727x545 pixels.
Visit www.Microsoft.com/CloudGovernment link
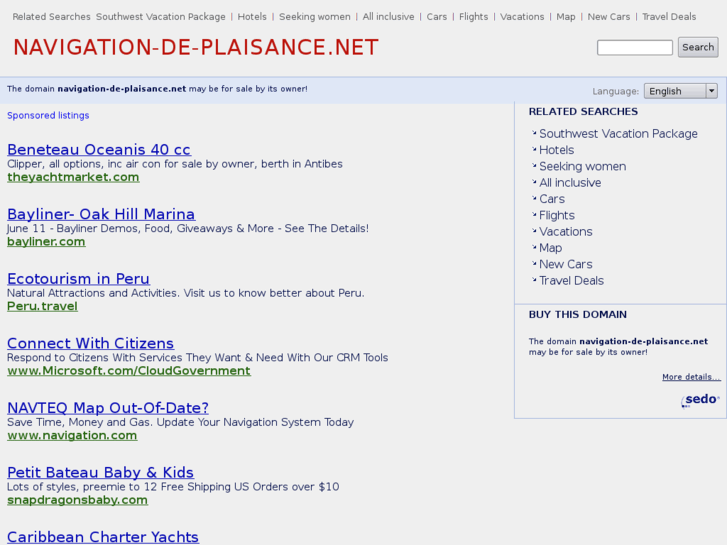[x=129, y=371]
